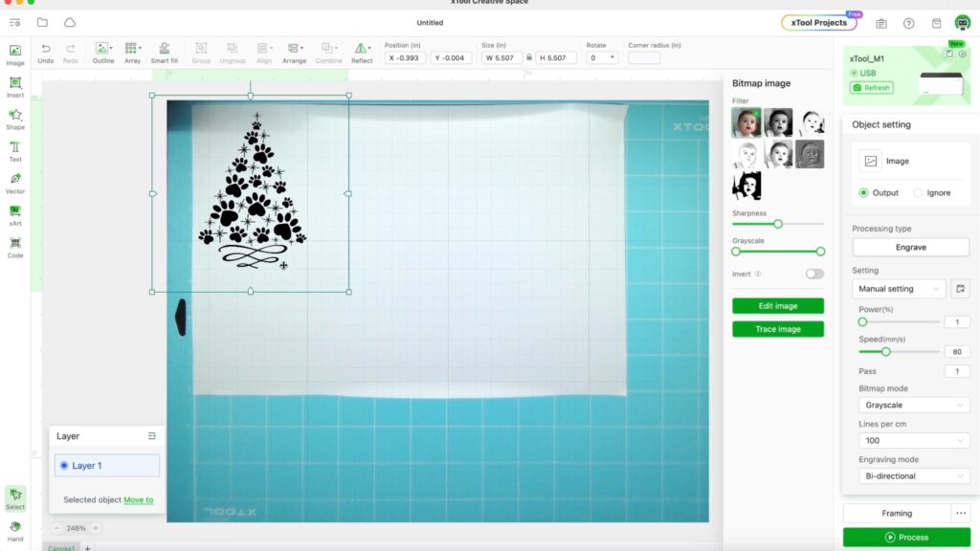This screenshot has width=980, height=551.
Task: Open the Lines per cm dropdown
Action: click(914, 440)
